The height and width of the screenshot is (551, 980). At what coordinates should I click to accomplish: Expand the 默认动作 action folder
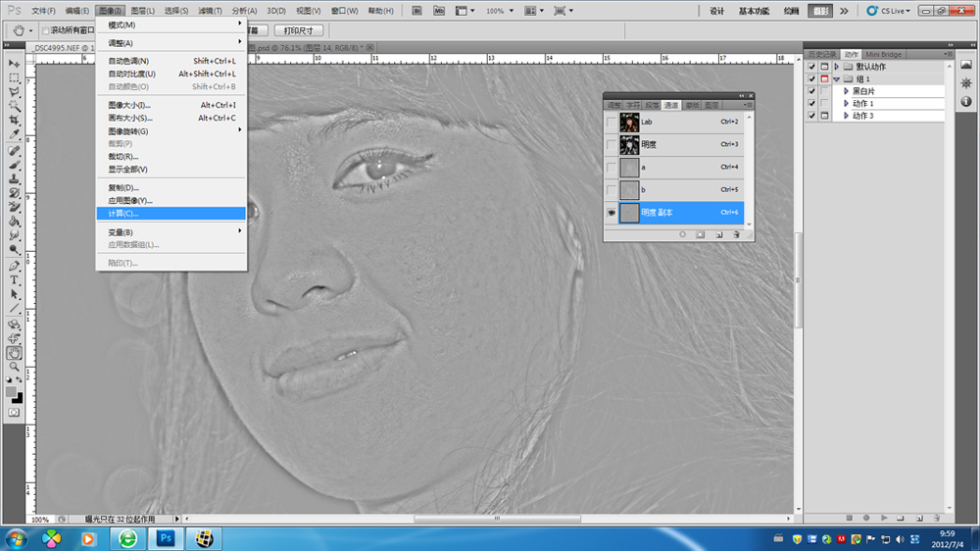[x=836, y=67]
